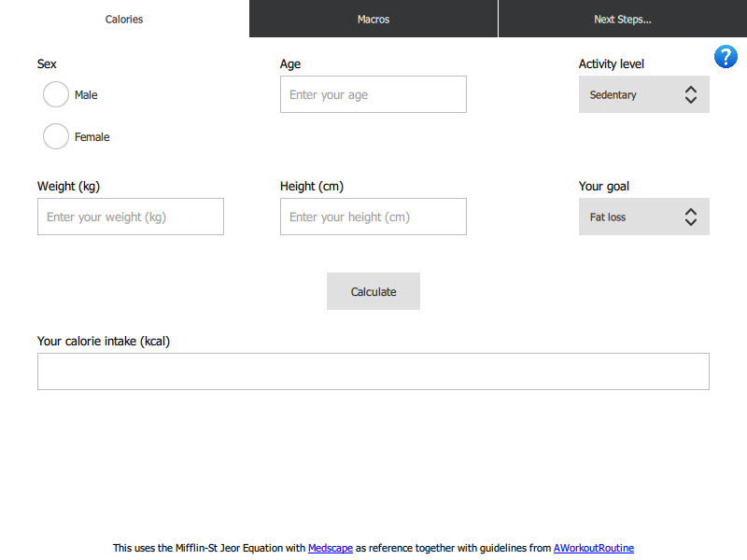Select the Female radio button
The image size is (747, 560).
point(56,136)
